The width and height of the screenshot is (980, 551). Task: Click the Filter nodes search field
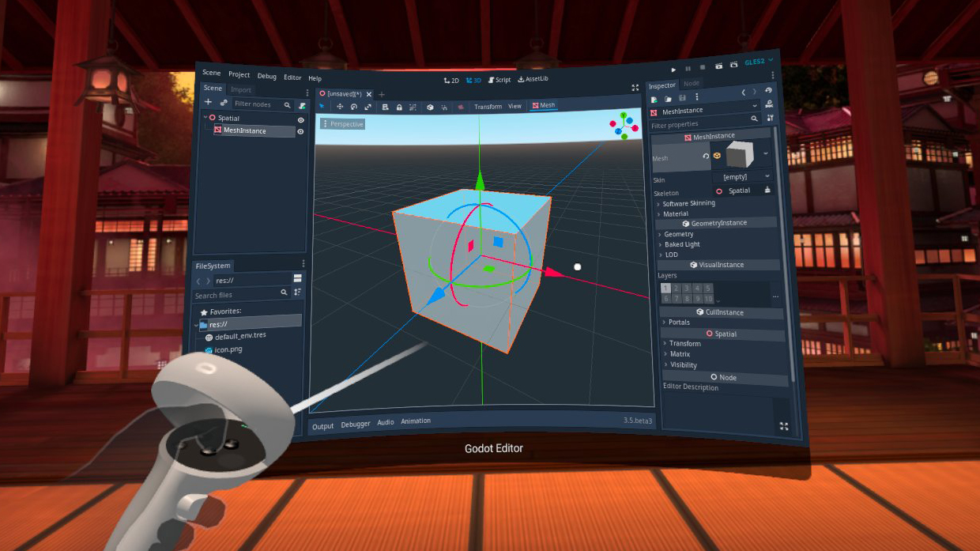257,104
